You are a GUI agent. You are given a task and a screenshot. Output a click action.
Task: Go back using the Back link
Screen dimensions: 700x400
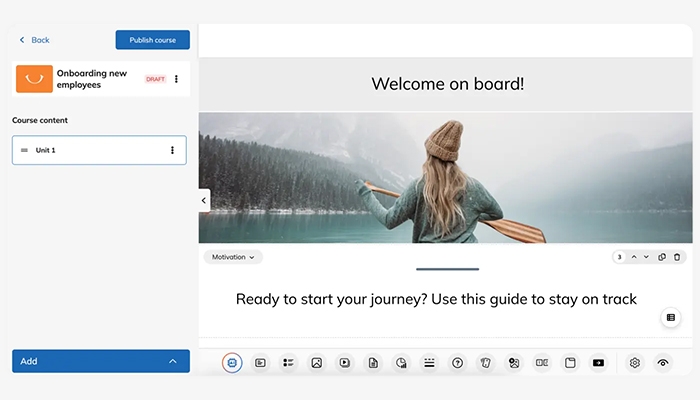[34, 40]
